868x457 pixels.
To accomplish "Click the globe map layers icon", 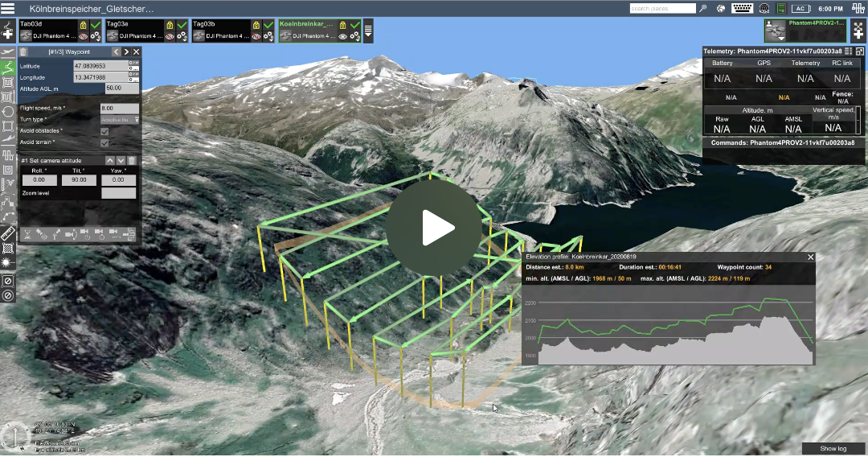I will [x=721, y=8].
